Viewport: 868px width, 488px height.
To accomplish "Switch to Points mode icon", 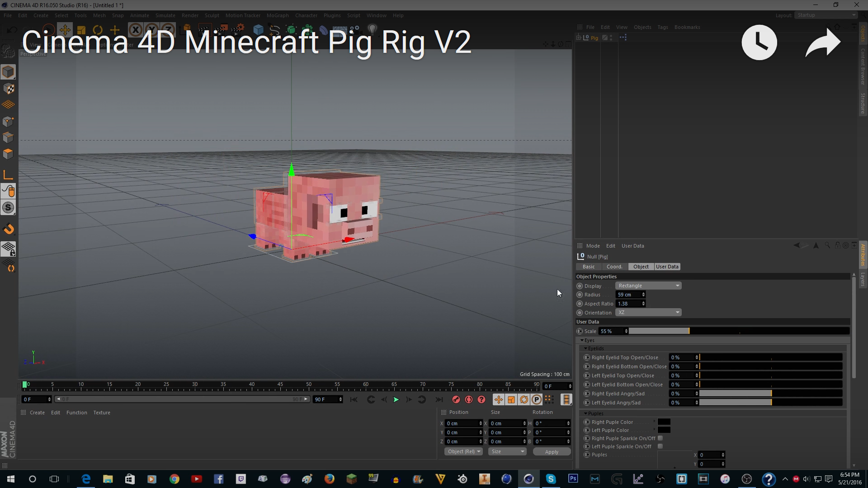I will coord(8,122).
